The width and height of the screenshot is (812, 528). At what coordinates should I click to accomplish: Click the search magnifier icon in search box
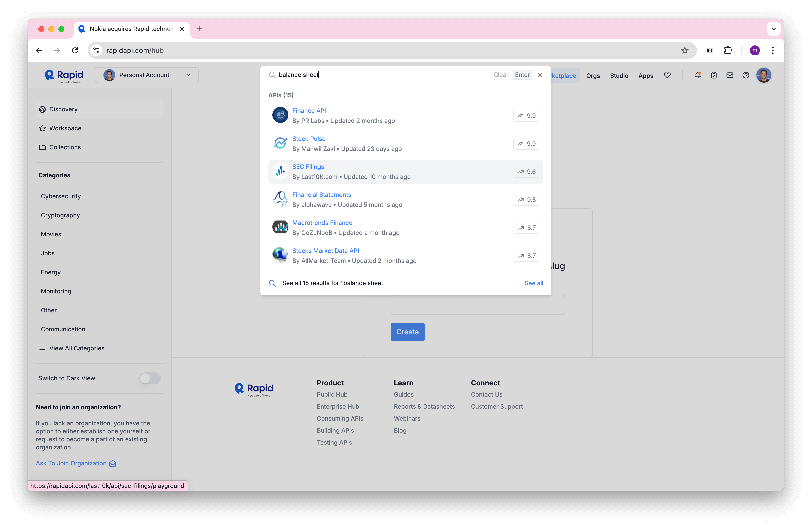click(272, 75)
